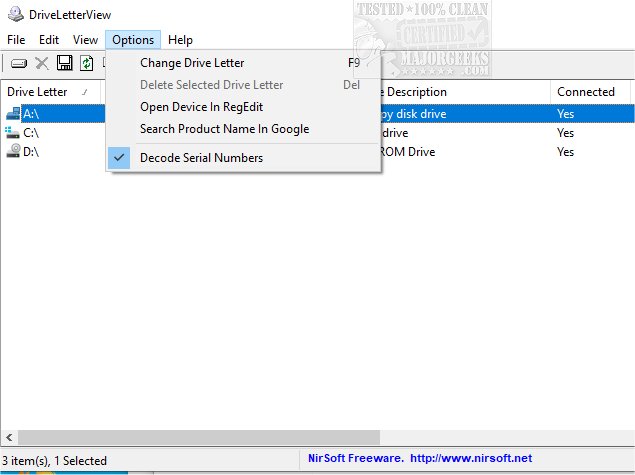
Task: Click the Delete drive letter X toolbar icon
Action: pos(42,64)
